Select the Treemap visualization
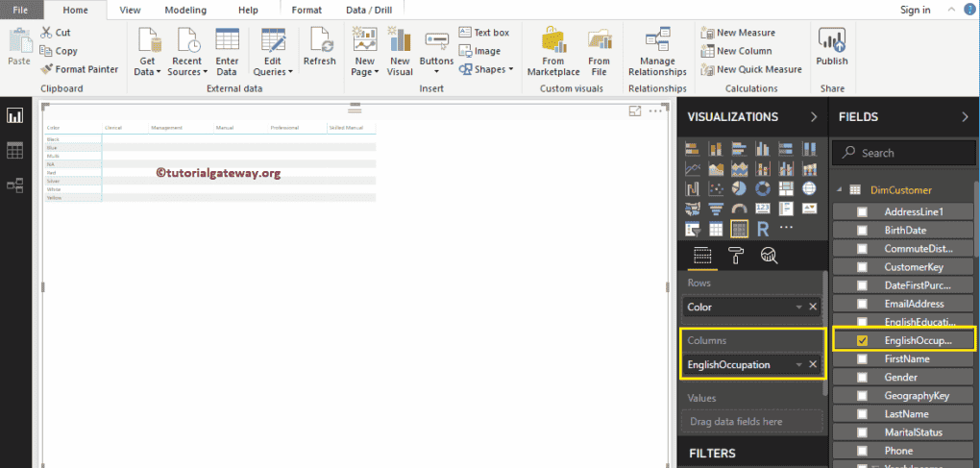Image resolution: width=980 pixels, height=468 pixels. coord(786,188)
